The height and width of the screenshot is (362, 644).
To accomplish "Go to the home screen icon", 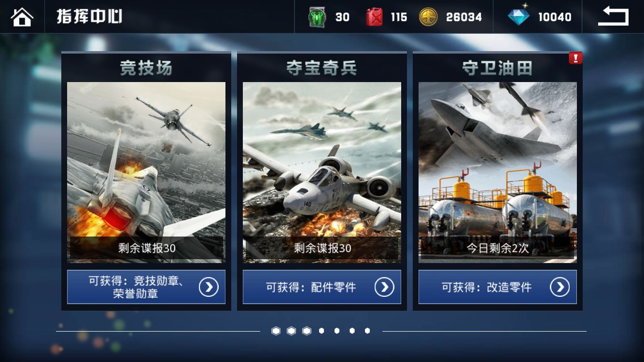I will point(22,17).
